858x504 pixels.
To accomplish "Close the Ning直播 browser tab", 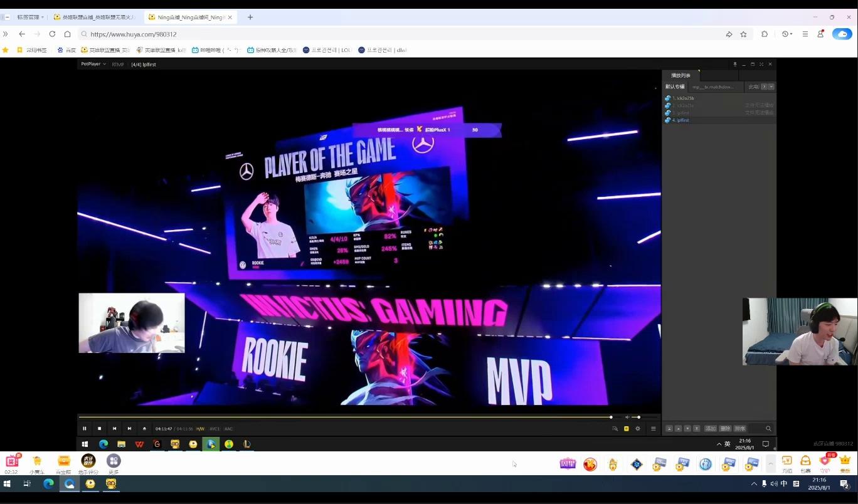I will pyautogui.click(x=230, y=17).
